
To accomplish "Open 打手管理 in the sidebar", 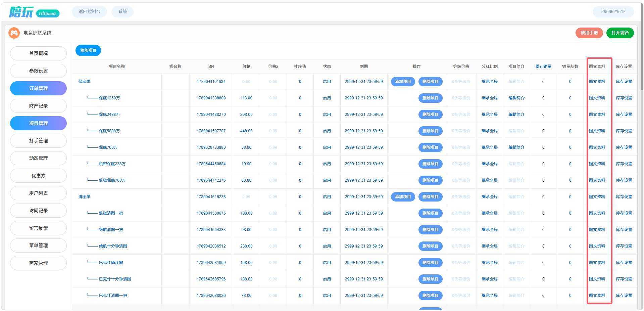I will click(38, 141).
